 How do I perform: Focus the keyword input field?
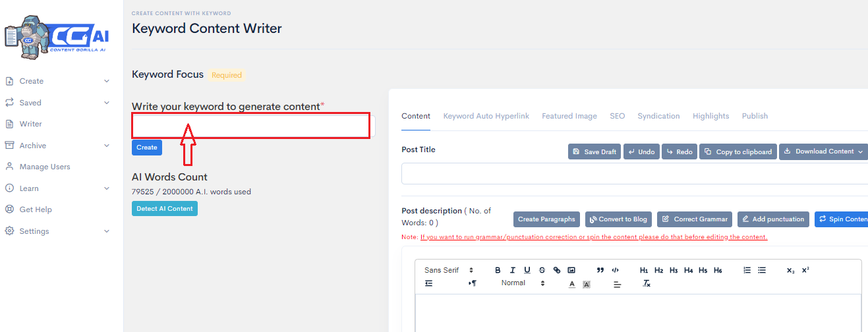[x=253, y=126]
